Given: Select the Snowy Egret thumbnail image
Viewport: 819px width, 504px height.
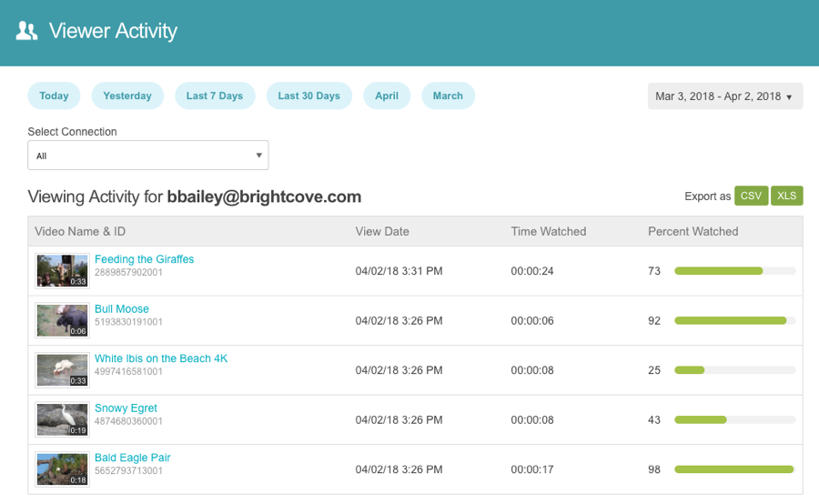Looking at the screenshot, I should coord(62,419).
